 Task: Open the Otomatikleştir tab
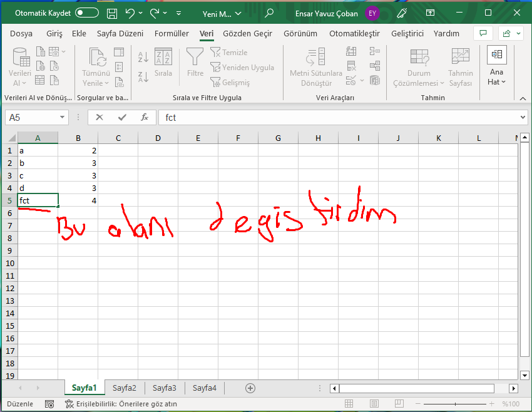coord(354,34)
